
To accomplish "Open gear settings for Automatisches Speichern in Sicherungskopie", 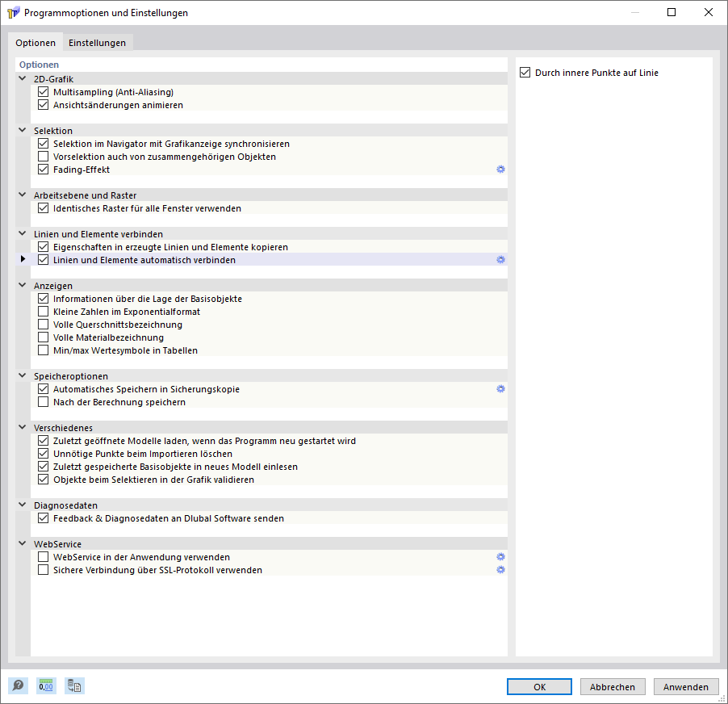I will point(500,388).
